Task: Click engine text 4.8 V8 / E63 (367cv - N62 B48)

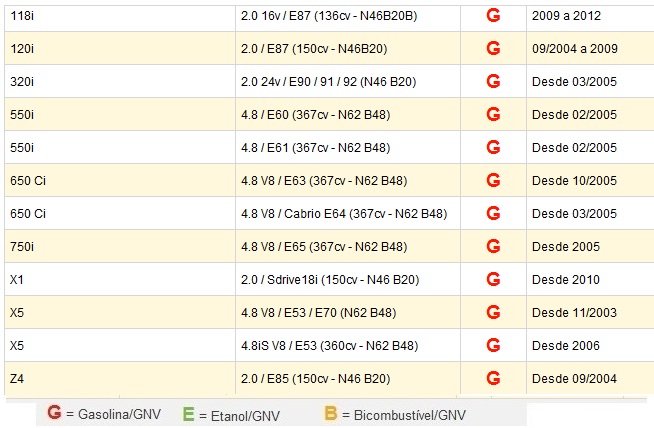Action: pos(324,181)
